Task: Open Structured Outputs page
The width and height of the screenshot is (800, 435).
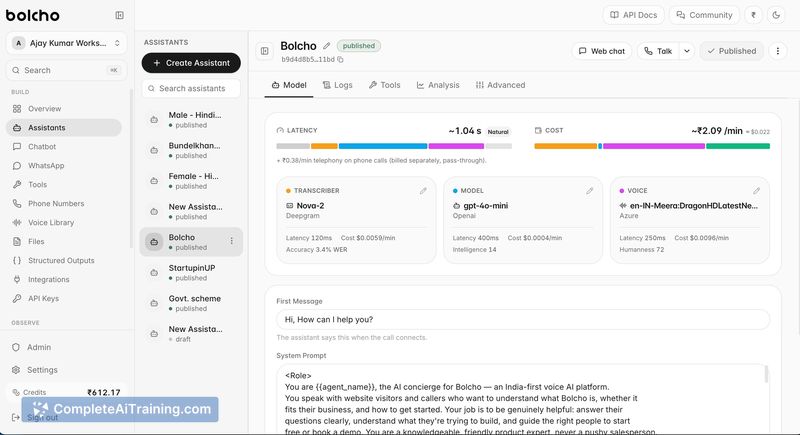Action: [x=64, y=260]
